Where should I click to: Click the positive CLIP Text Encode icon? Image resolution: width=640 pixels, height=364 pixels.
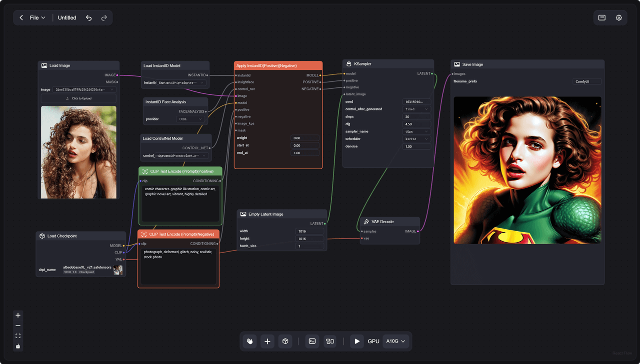(x=145, y=171)
